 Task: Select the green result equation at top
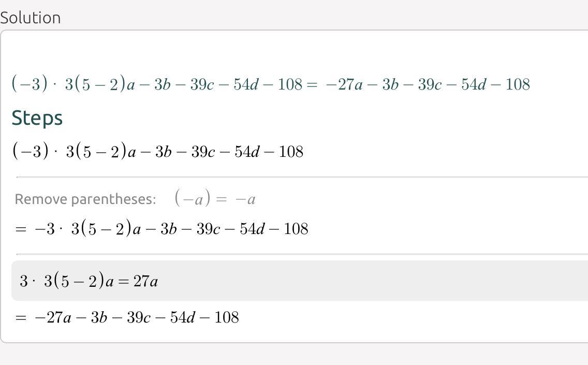[x=271, y=83]
